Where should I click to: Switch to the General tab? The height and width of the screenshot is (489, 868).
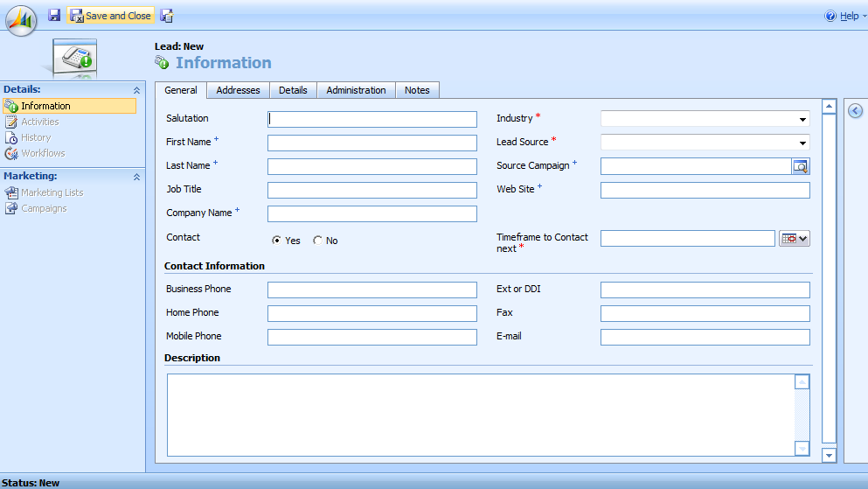pos(180,90)
